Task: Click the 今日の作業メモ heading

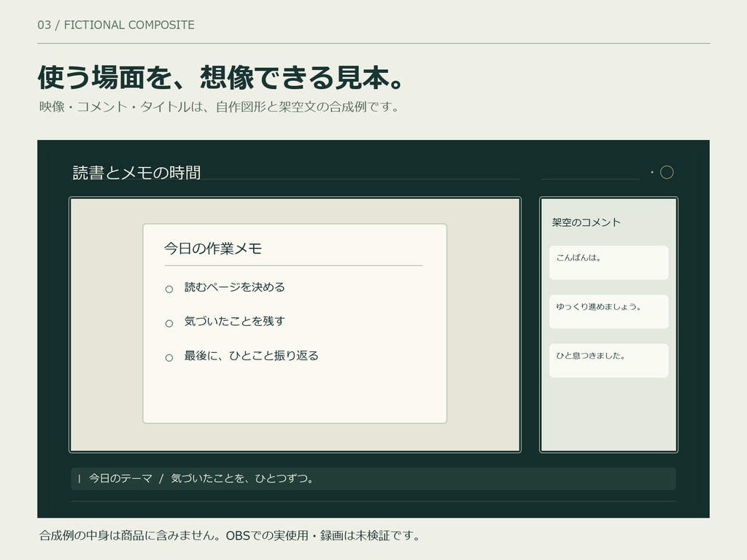Action: point(213,248)
